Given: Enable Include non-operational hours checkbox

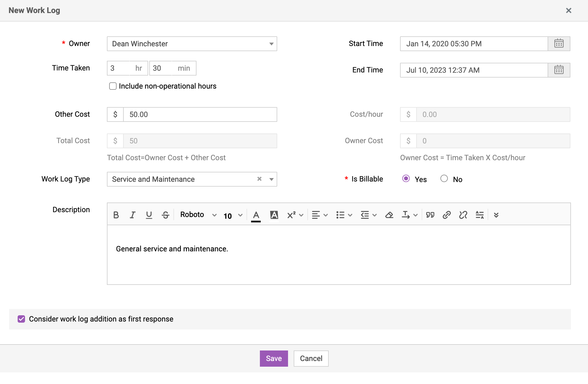Looking at the screenshot, I should pyautogui.click(x=113, y=86).
